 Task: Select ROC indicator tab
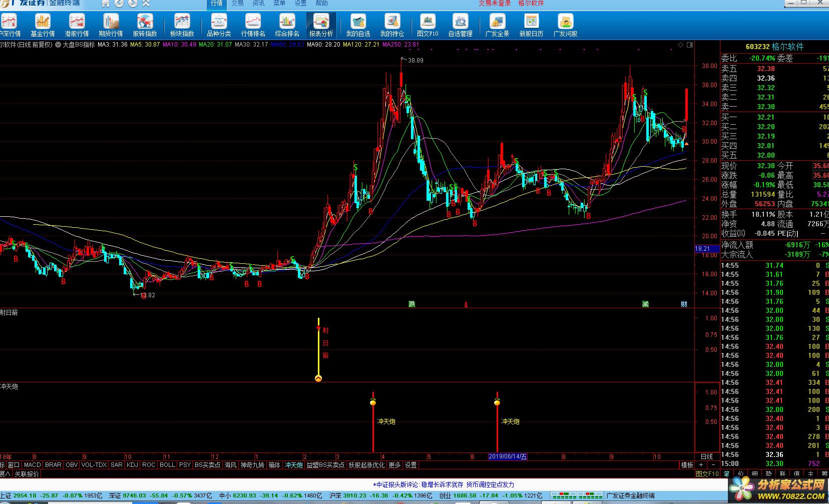coord(149,465)
